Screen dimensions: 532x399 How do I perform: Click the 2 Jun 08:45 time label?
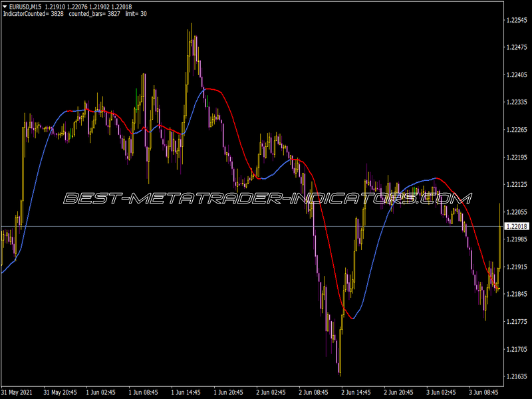point(313,392)
